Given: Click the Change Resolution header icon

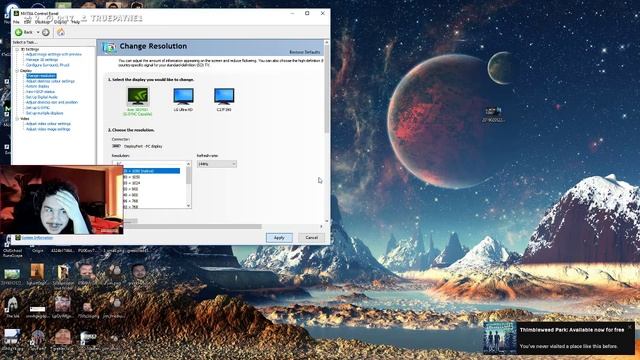Looking at the screenshot, I should pyautogui.click(x=109, y=48).
